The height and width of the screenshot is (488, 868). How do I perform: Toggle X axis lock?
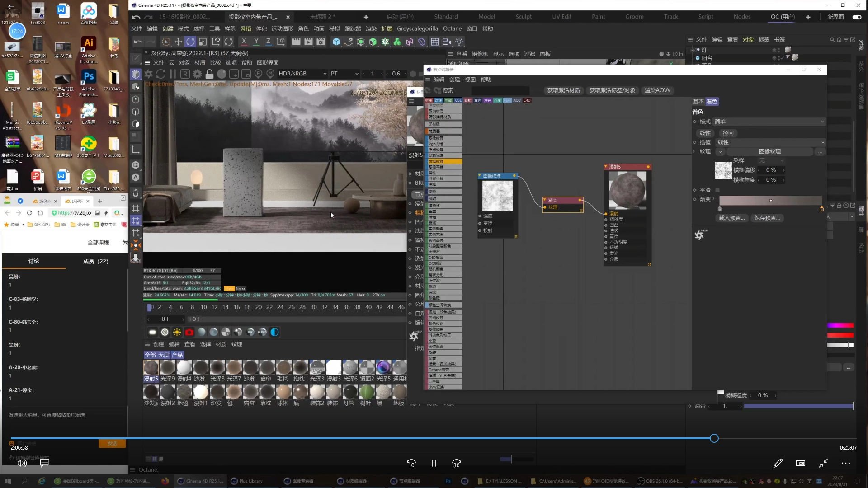click(x=244, y=42)
